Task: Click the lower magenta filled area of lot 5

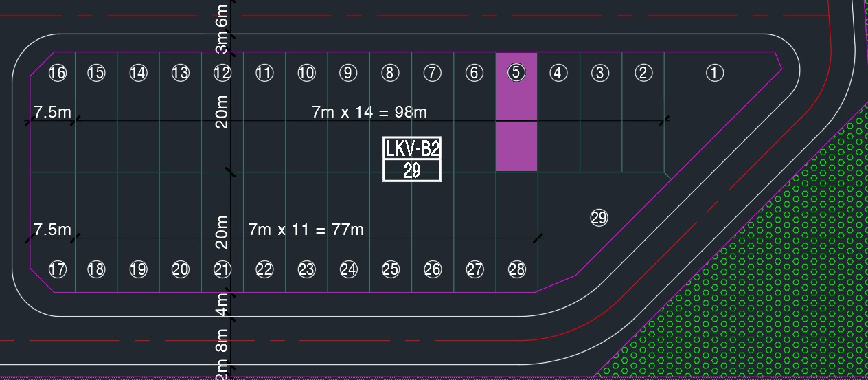Action: tap(516, 147)
